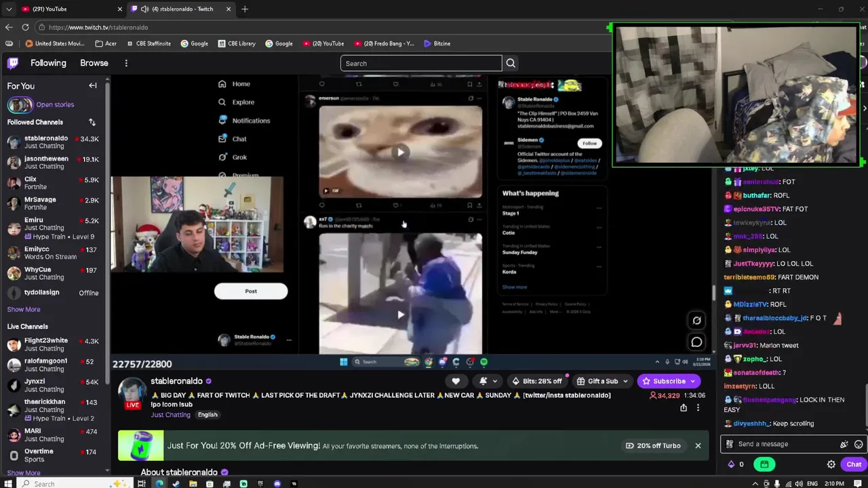Go to the Browse page
868x488 pixels.
(x=94, y=63)
